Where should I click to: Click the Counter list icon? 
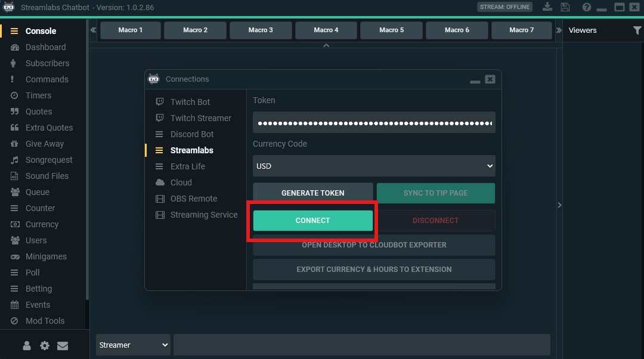[x=14, y=208]
